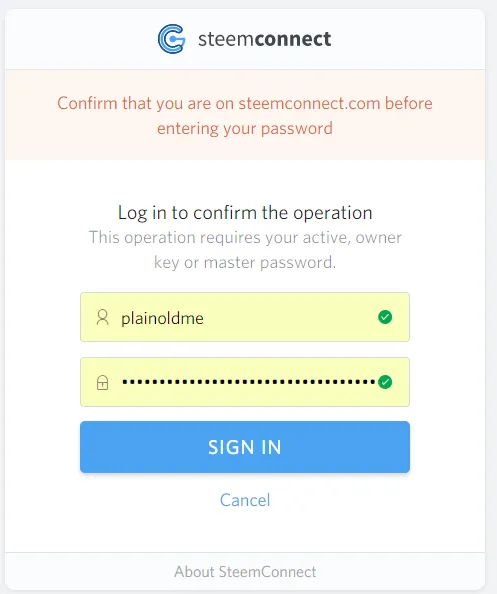Focus the username field containing plainoldme
497x594 pixels.
click(x=245, y=317)
